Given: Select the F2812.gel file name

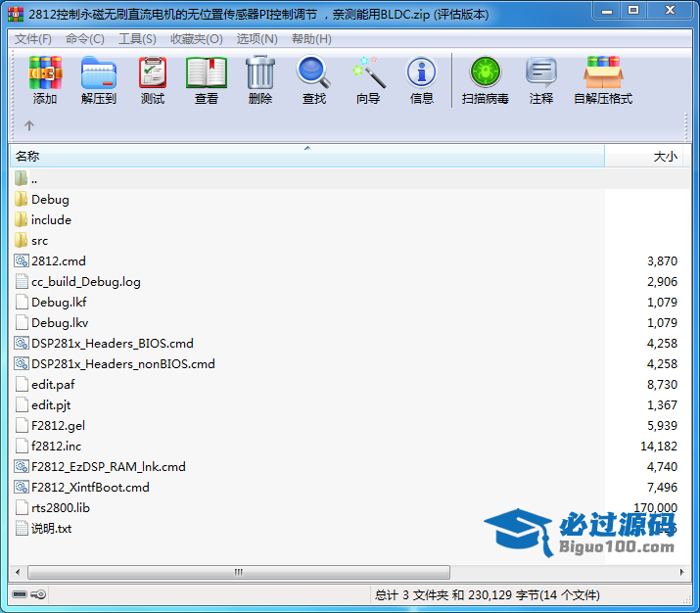Looking at the screenshot, I should (58, 426).
